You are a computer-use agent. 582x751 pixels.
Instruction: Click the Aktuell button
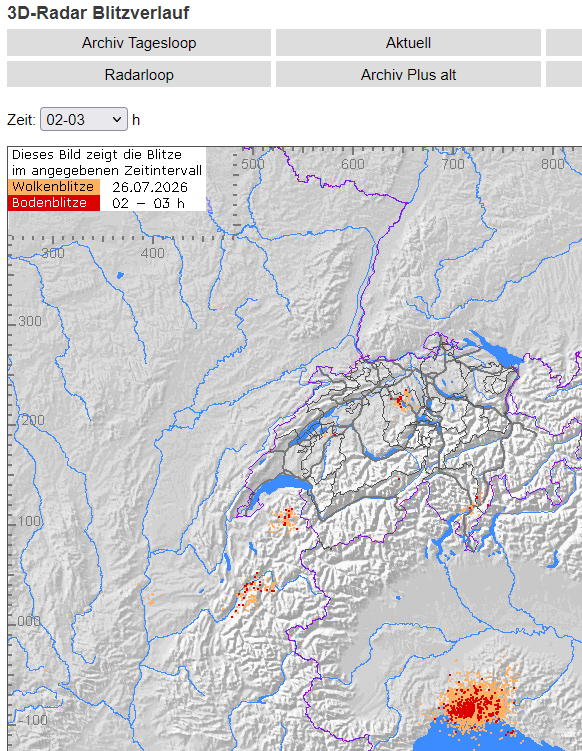pos(408,43)
